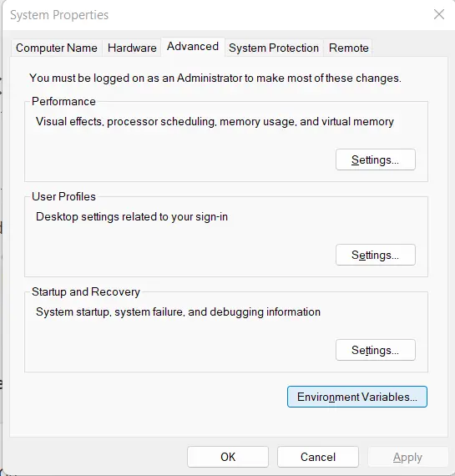Screen dimensions: 455x476
Task: Select the Advanced tab
Action: coord(193,47)
